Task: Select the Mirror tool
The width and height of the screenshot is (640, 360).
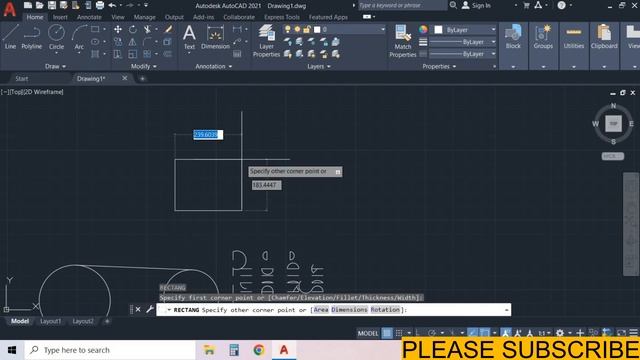Action: pyautogui.click(x=133, y=42)
